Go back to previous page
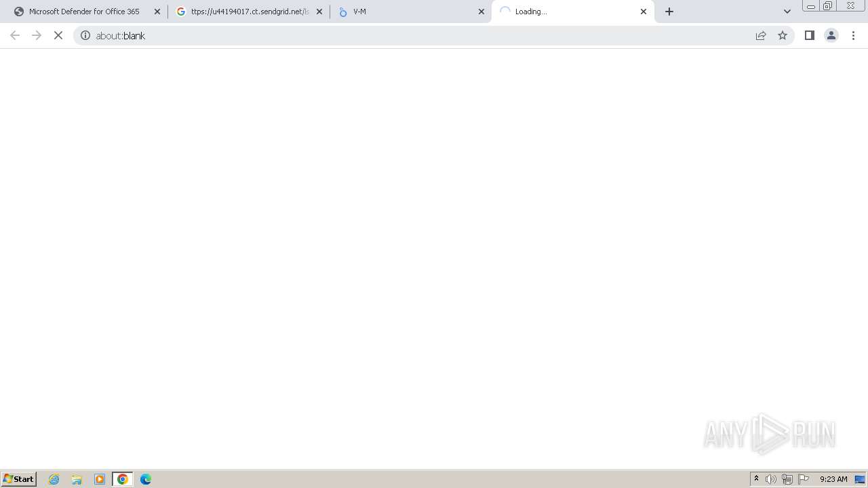Image resolution: width=868 pixels, height=488 pixels. tap(15, 35)
